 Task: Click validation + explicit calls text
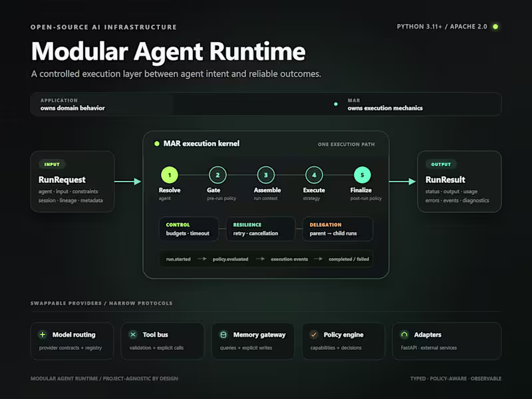[x=156, y=348]
